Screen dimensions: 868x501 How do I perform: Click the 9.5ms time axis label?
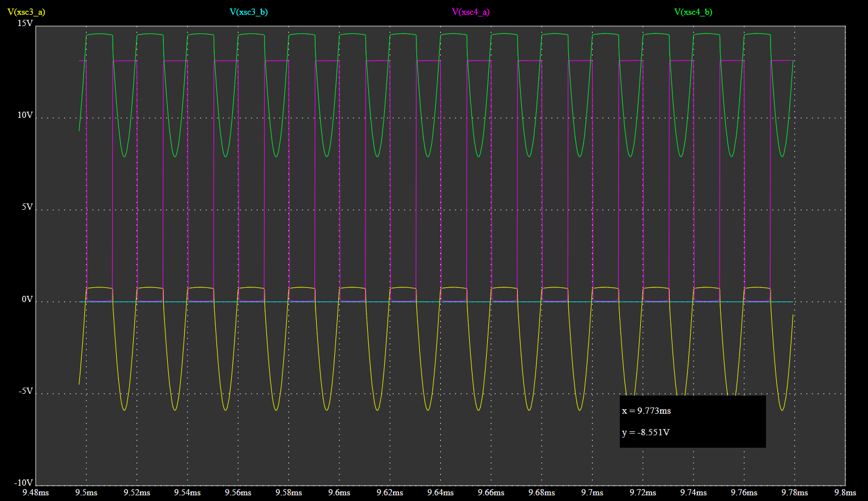click(86, 492)
